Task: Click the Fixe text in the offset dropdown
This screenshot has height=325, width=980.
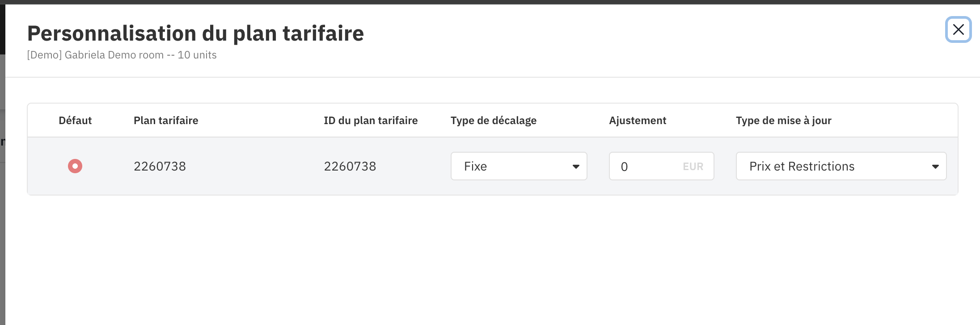Action: pos(475,167)
